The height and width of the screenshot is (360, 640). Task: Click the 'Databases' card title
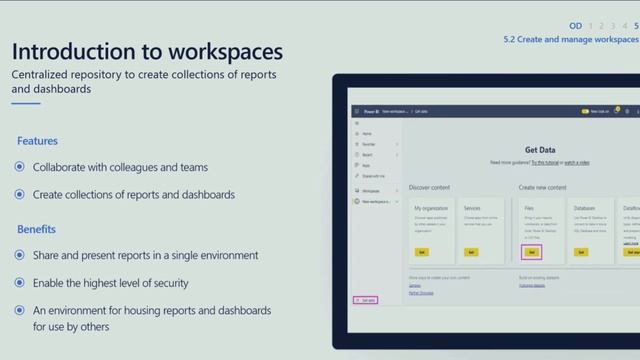[584, 208]
